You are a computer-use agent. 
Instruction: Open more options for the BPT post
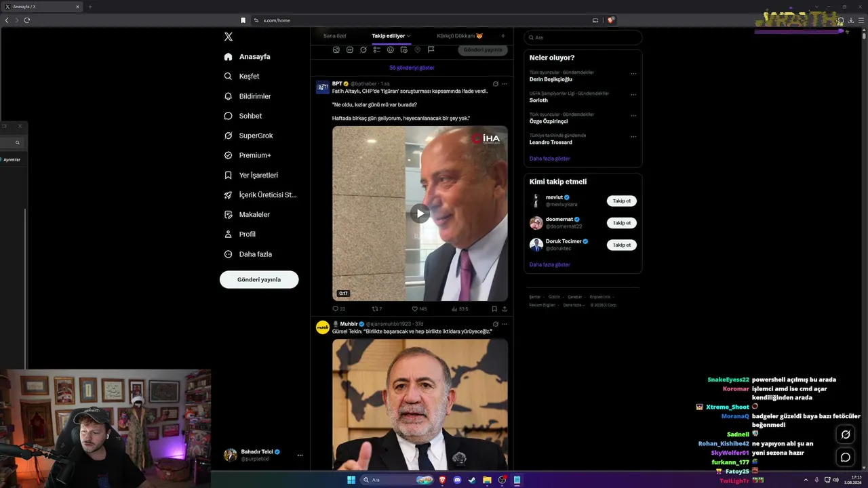tap(505, 83)
